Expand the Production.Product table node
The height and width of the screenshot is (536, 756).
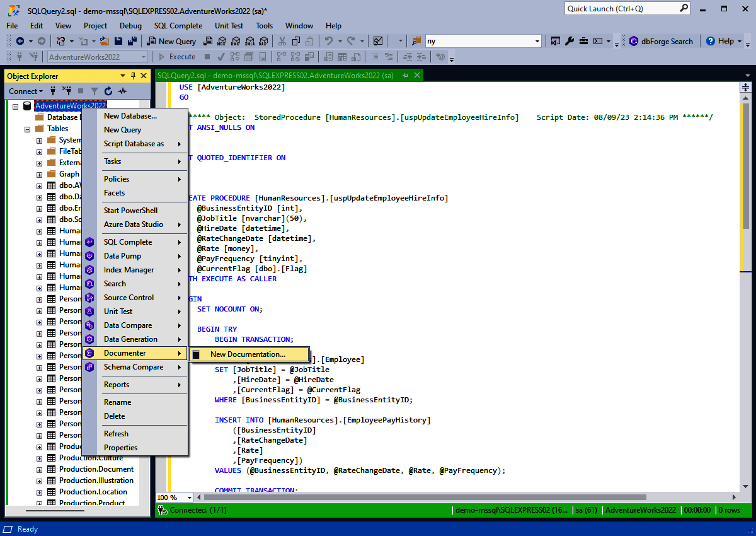point(39,503)
